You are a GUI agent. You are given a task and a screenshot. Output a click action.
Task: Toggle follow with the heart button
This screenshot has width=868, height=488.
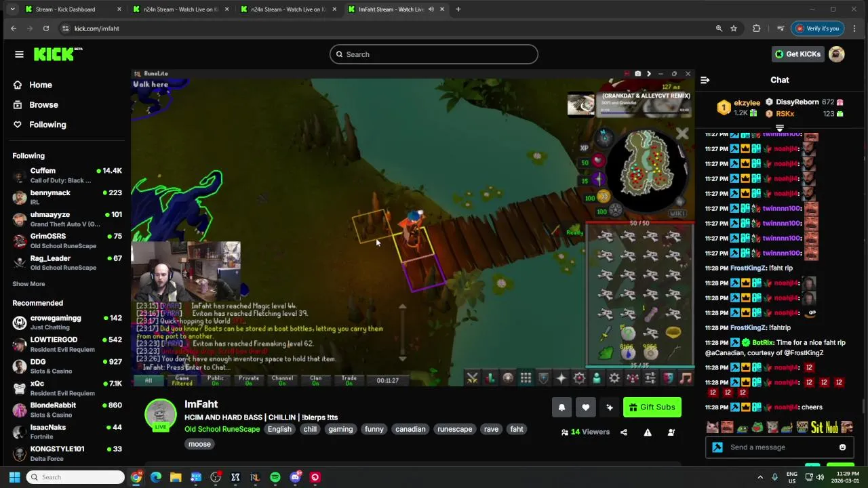(x=585, y=407)
